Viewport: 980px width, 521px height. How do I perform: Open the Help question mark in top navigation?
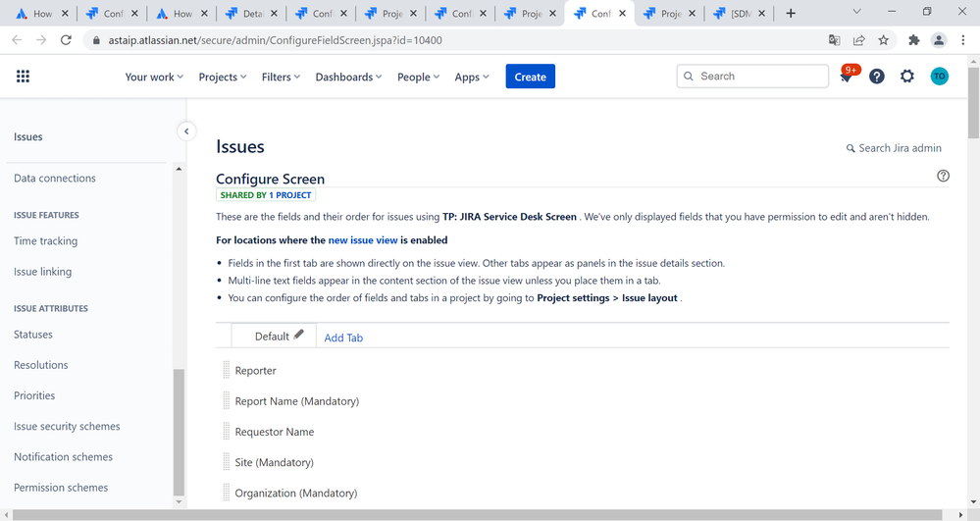point(877,77)
